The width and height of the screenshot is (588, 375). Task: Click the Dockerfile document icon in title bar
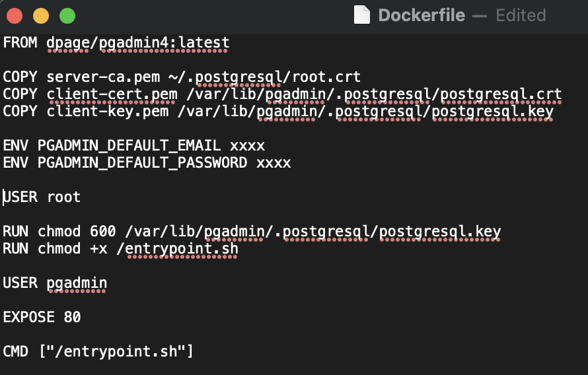[x=361, y=15]
